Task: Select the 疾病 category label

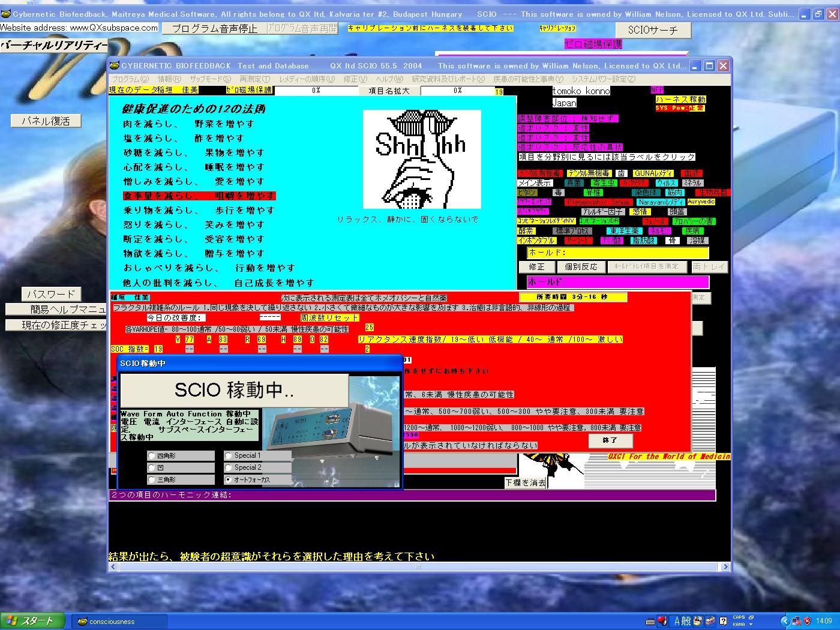Action: 693,231
